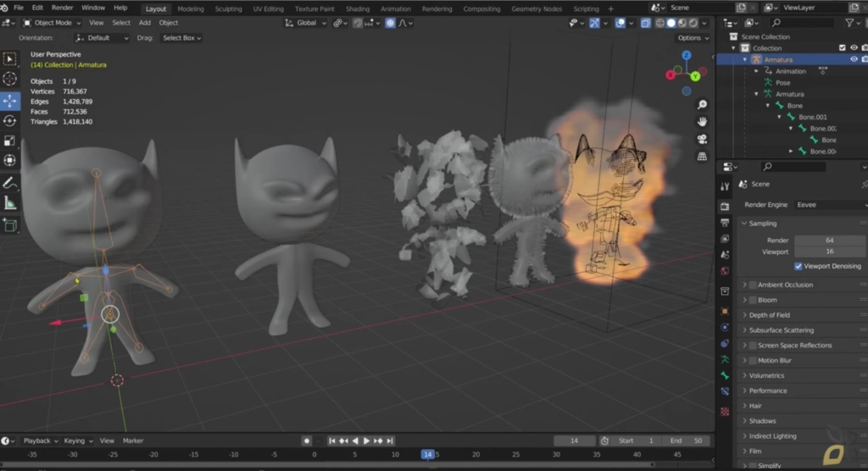
Task: Open the Texture properties checker icon
Action: point(725,412)
